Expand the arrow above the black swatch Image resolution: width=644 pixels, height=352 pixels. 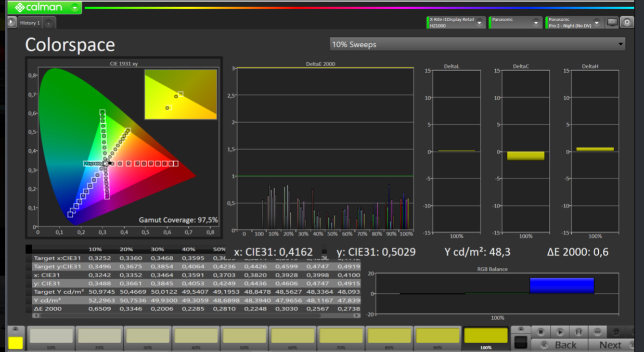point(520,330)
